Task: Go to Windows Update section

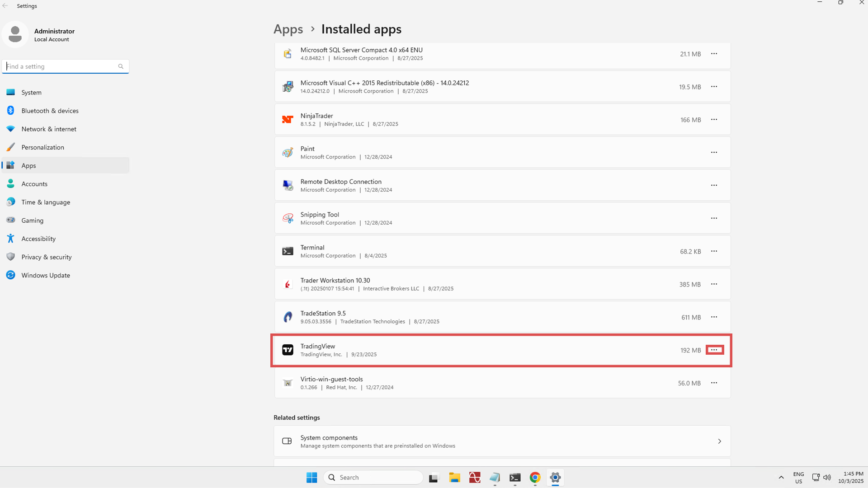Action: click(45, 275)
